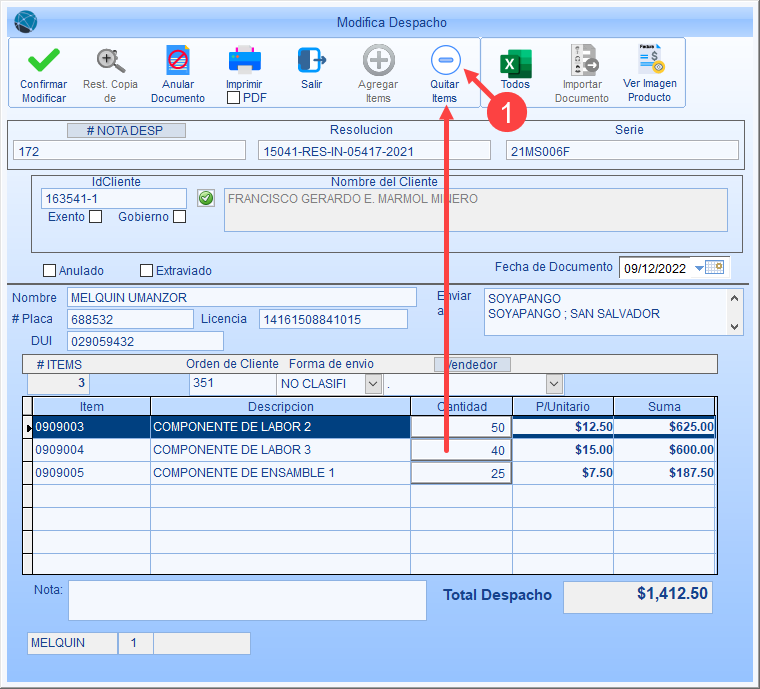
Task: Click the note number field showing 172
Action: (129, 151)
